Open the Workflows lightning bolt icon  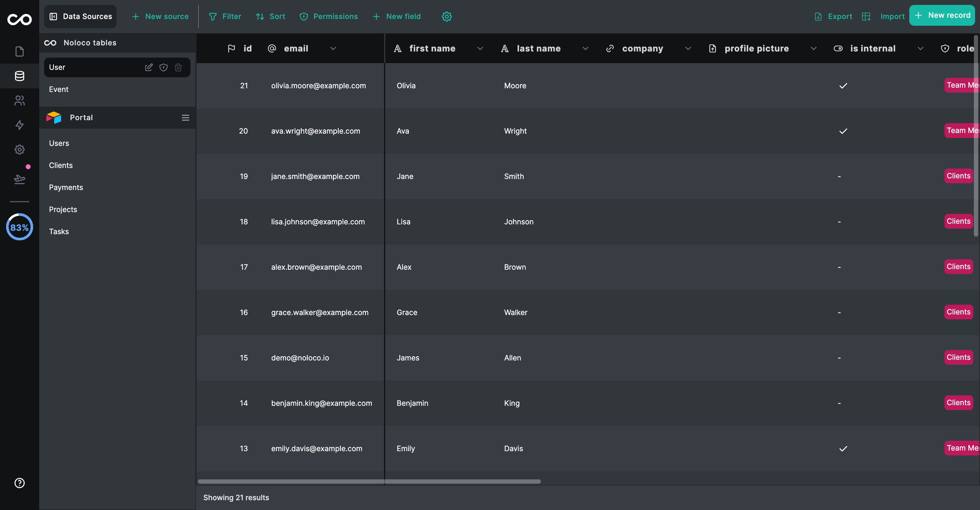coord(19,125)
